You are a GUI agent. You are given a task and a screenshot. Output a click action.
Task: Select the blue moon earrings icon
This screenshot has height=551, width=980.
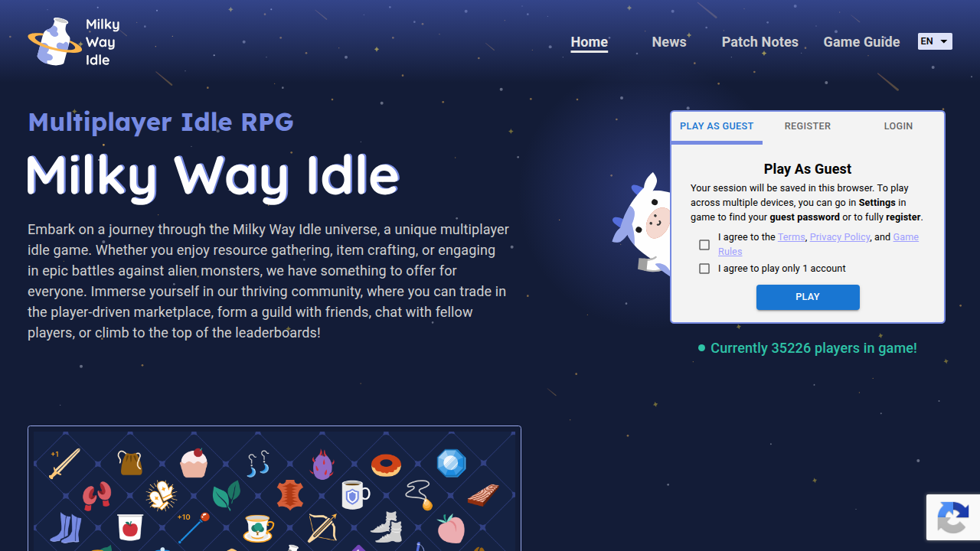coord(258,464)
